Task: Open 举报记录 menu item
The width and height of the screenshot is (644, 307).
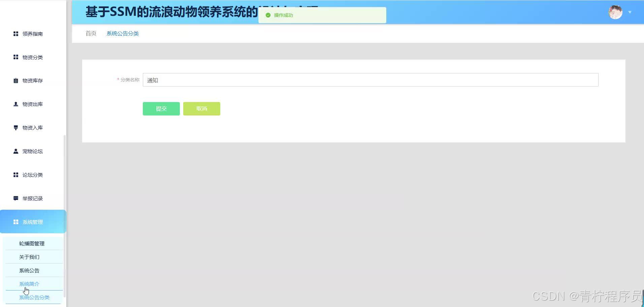Action: click(33, 198)
